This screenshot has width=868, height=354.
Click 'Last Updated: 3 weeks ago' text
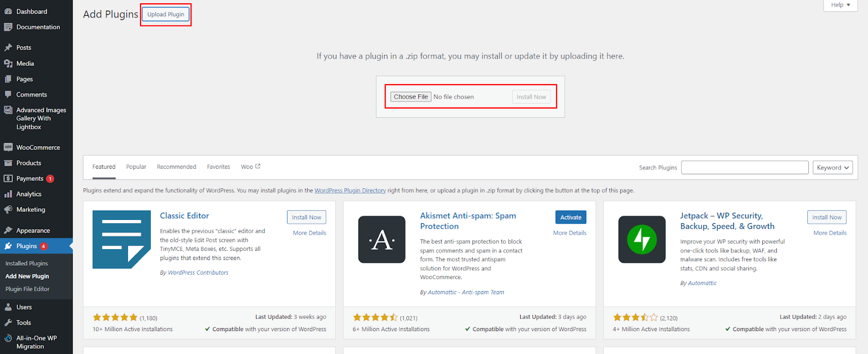(x=291, y=317)
